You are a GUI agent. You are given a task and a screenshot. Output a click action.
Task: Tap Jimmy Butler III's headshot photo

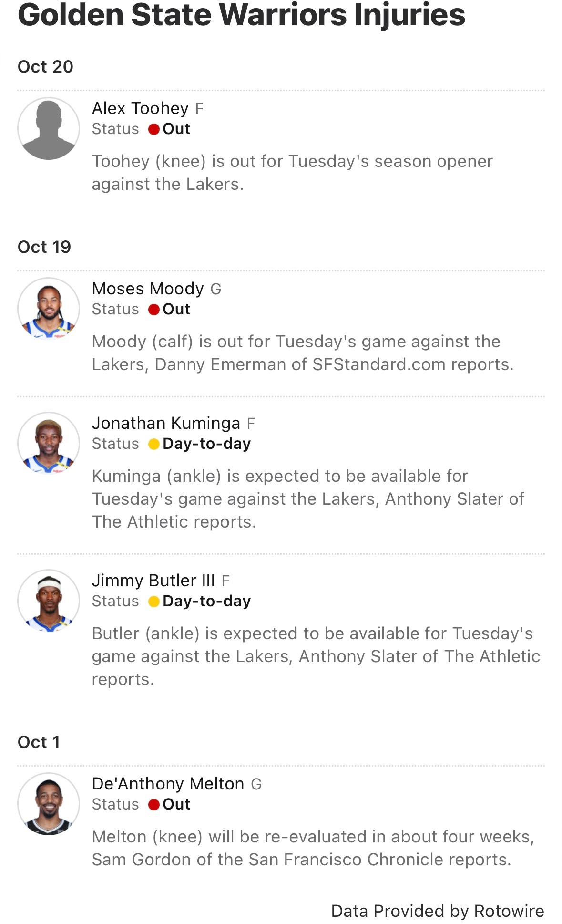[x=49, y=601]
